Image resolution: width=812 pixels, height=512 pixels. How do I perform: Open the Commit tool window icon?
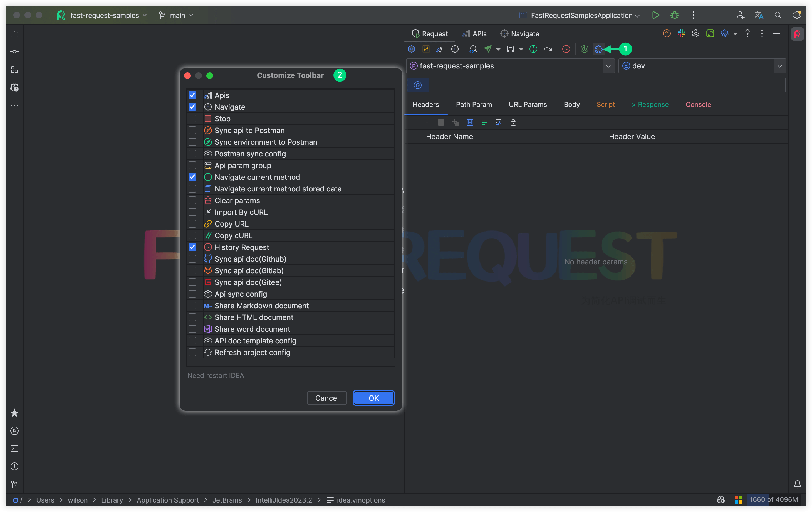(x=14, y=52)
